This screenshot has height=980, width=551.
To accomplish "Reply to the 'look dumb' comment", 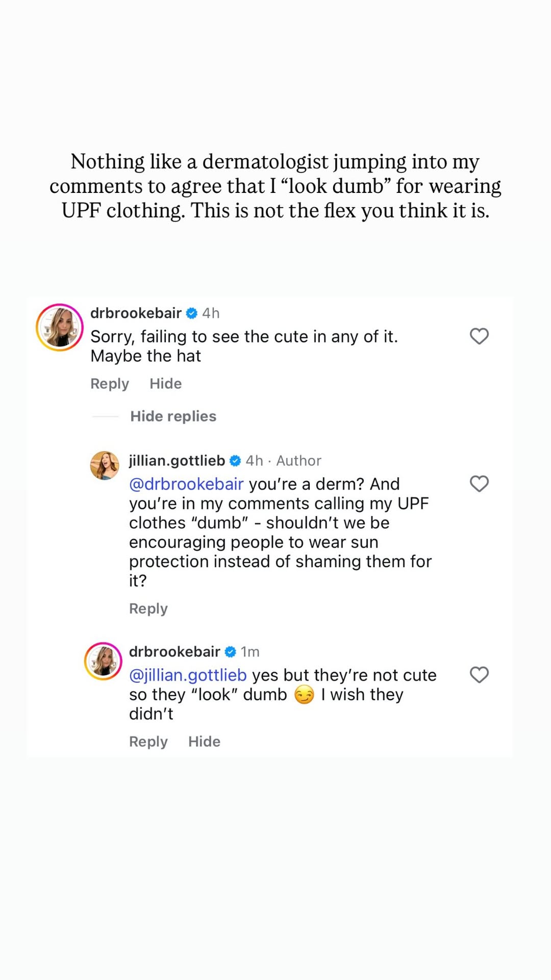I will click(148, 742).
